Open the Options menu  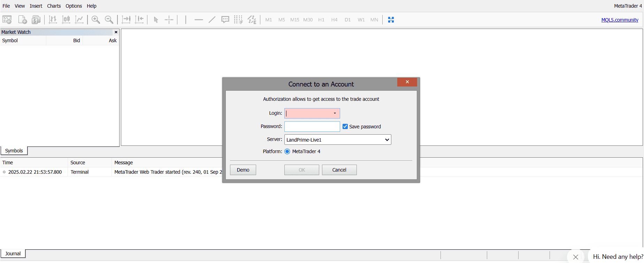point(74,6)
